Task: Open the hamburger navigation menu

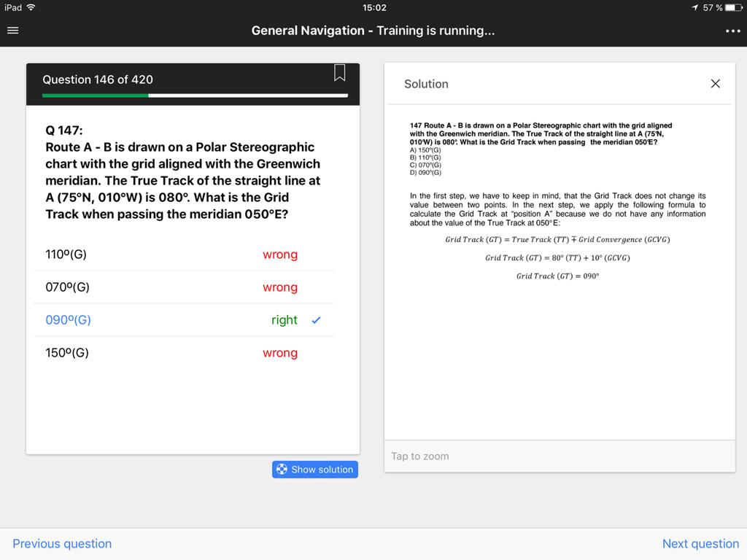Action: click(x=12, y=30)
